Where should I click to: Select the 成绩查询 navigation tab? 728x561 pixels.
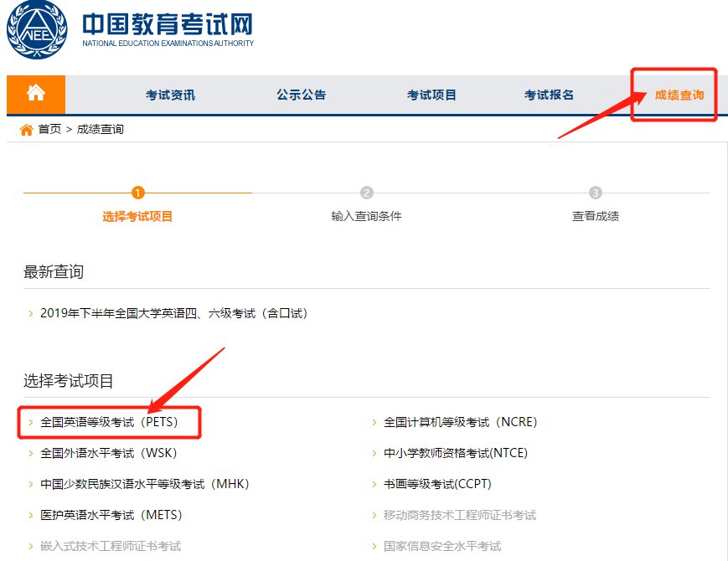(679, 95)
